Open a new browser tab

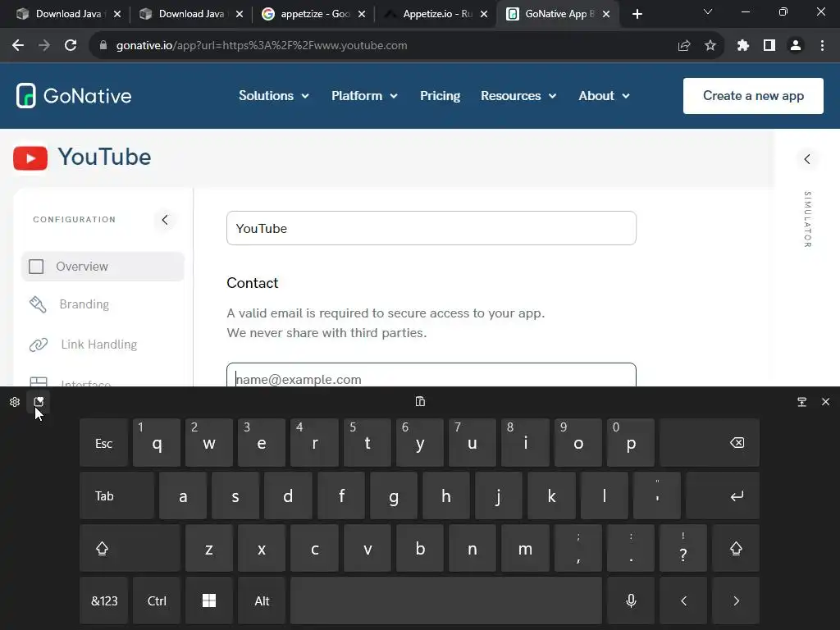pyautogui.click(x=637, y=14)
